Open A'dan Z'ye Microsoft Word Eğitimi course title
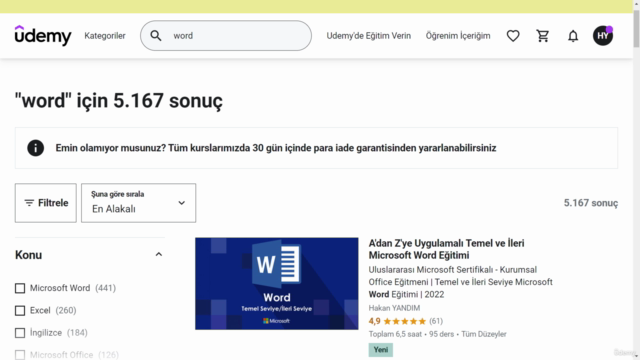This screenshot has height=360, width=640. pyautogui.click(x=447, y=249)
